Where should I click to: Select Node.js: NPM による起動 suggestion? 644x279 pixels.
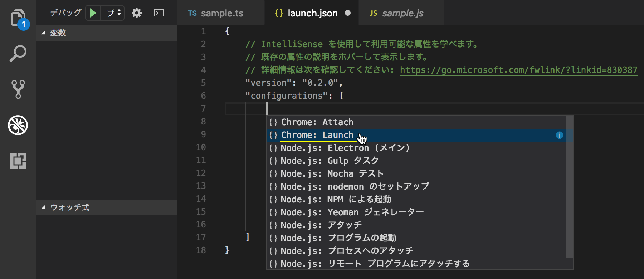[416, 200]
